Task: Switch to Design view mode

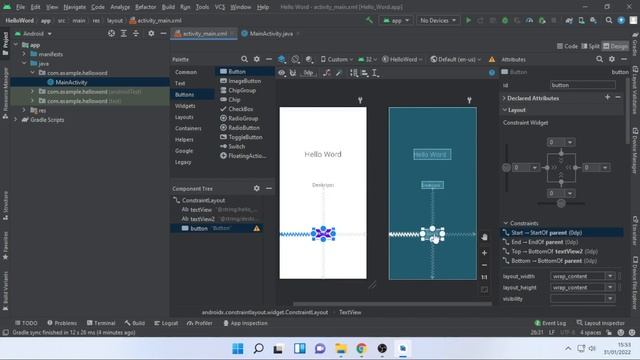Action: pyautogui.click(x=616, y=46)
